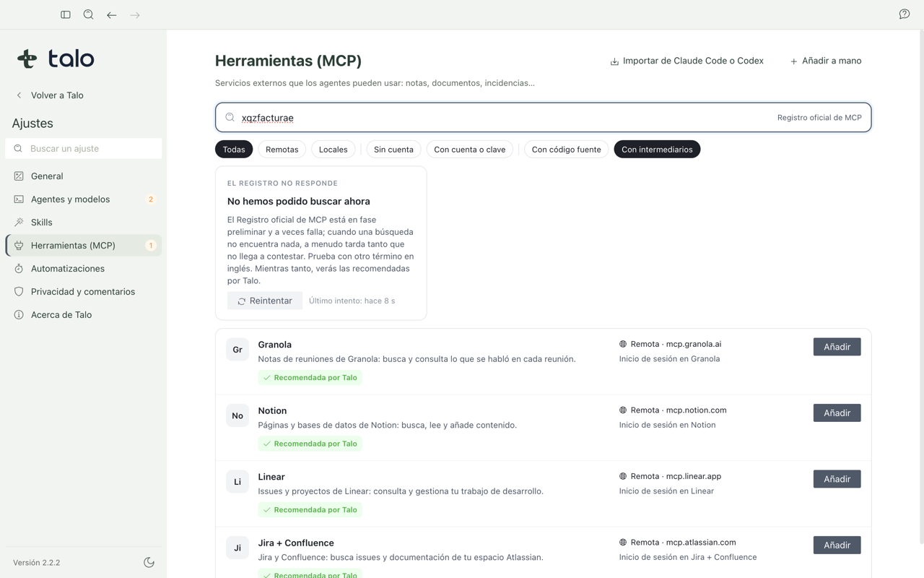Focus the Buscar un ajuste field
Viewport: 924px width, 578px height.
(x=84, y=148)
